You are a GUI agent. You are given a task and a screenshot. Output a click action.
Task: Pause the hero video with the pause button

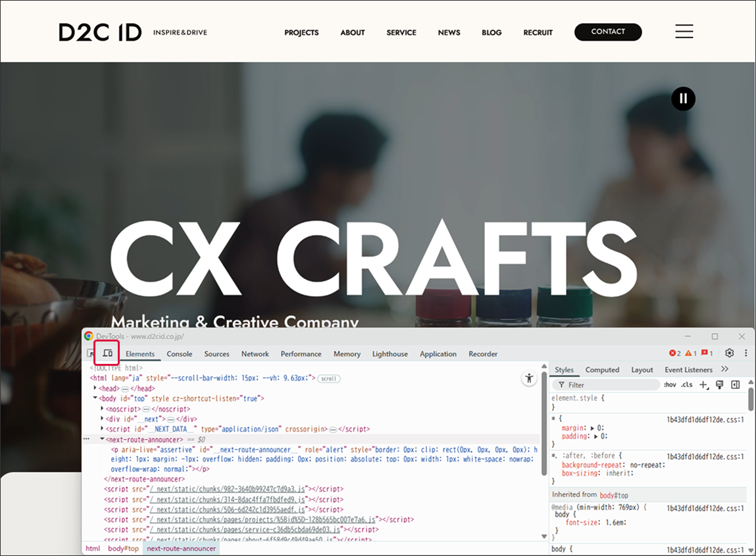(683, 99)
